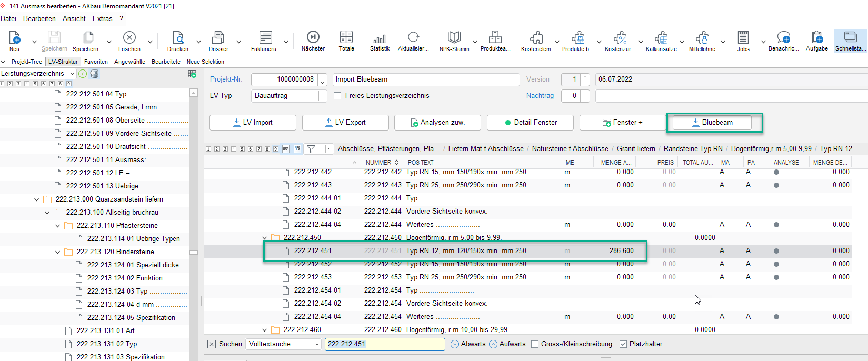Viewport: 868px width, 361px height.
Task: Switch to the Favoriten tab
Action: [96, 62]
